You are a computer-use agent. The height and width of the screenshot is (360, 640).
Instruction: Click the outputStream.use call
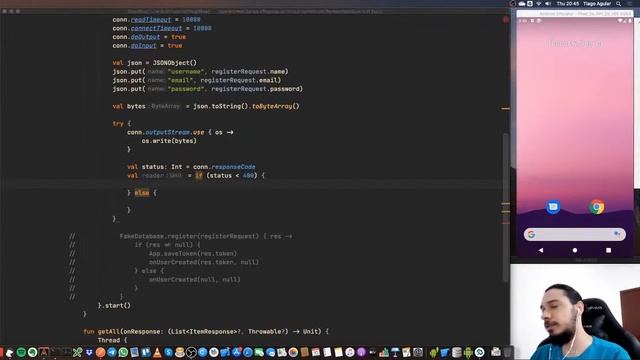tap(175, 132)
